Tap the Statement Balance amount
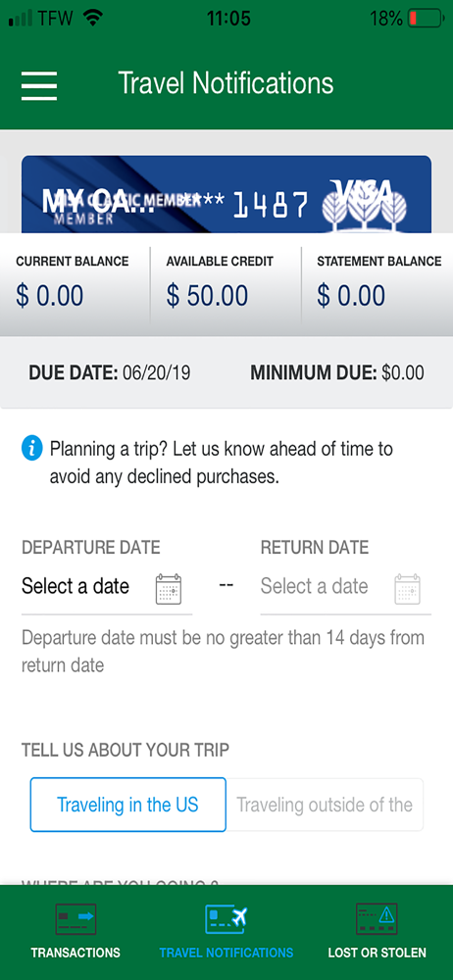 coord(351,296)
